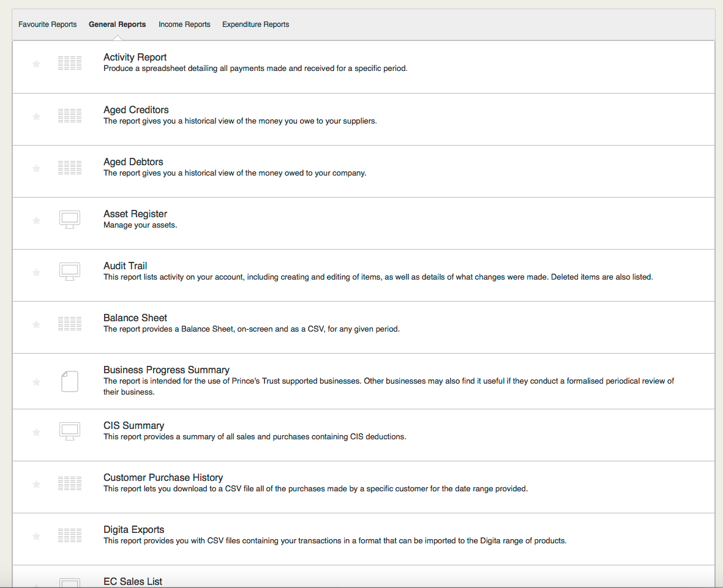Click the monitor icon next to Audit Trail
Screen dimensions: 723x588
tap(70, 272)
